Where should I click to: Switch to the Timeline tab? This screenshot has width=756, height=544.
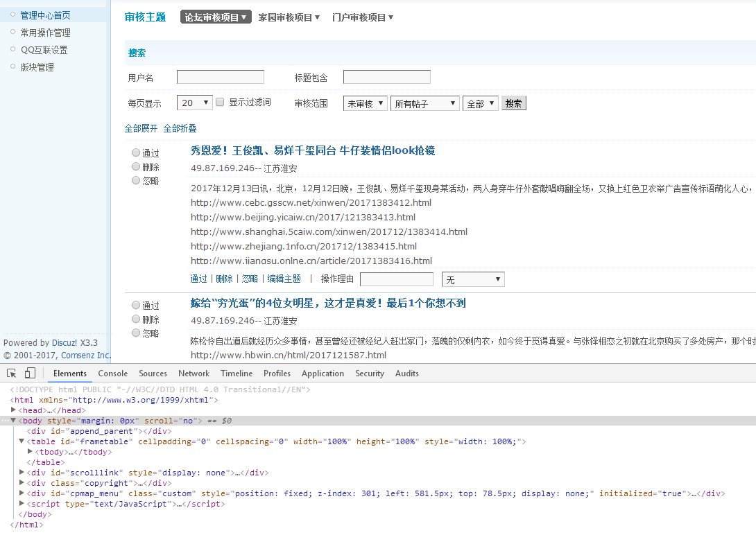237,374
